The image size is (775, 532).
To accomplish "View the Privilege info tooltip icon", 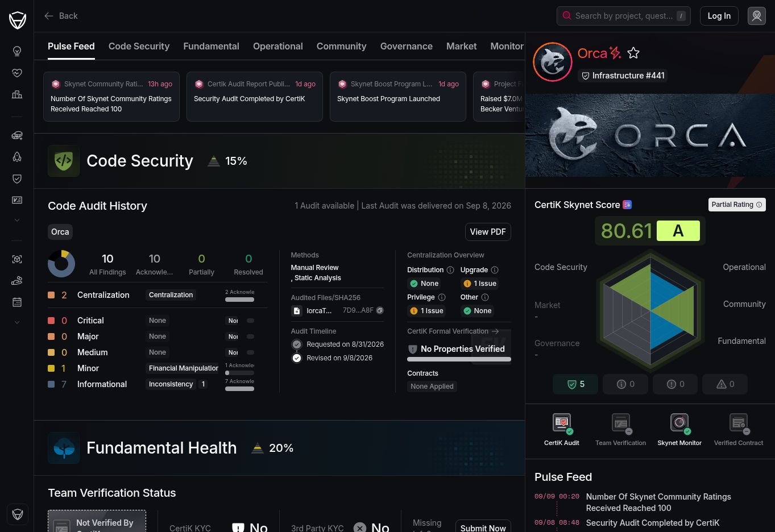I will coord(442,297).
